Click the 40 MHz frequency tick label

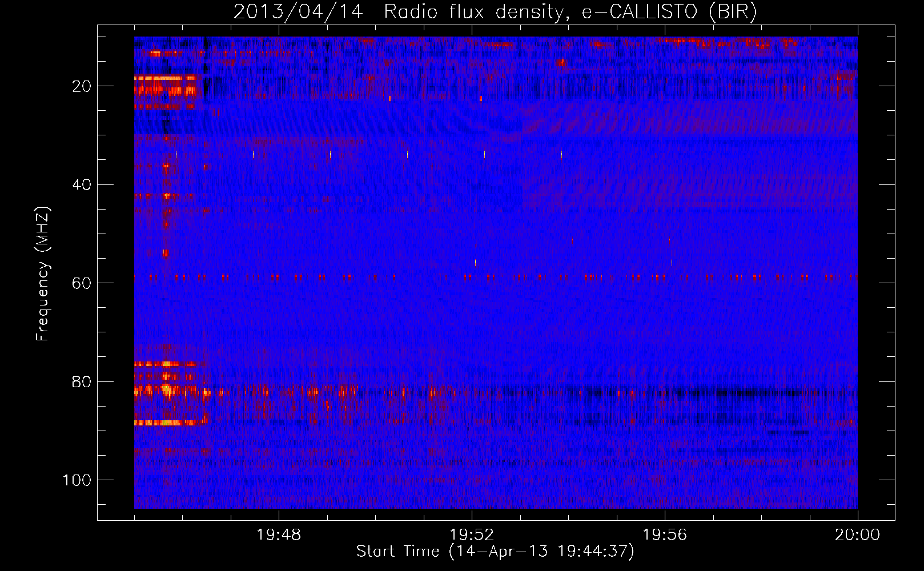(x=82, y=185)
